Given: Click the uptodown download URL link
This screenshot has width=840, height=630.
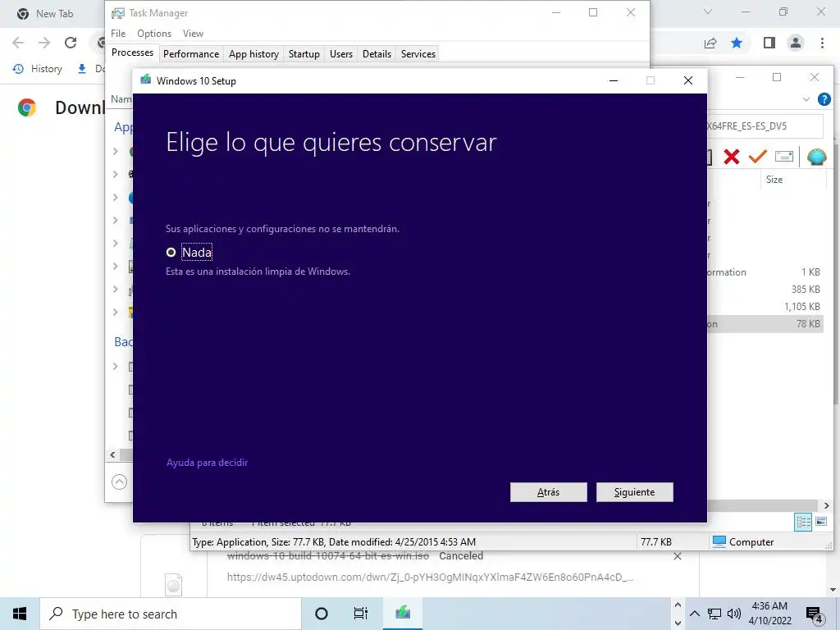Looking at the screenshot, I should [x=430, y=577].
